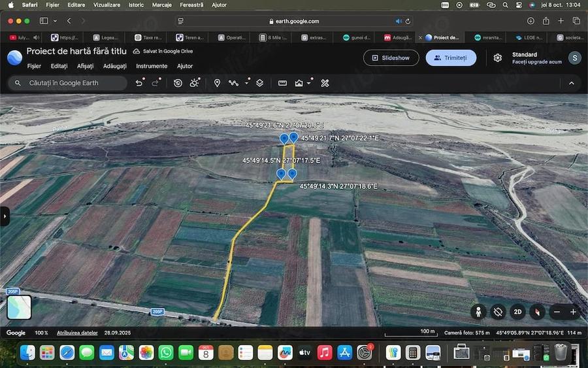Switch to the Taxe re... tab
588x368 pixels.
148,37
